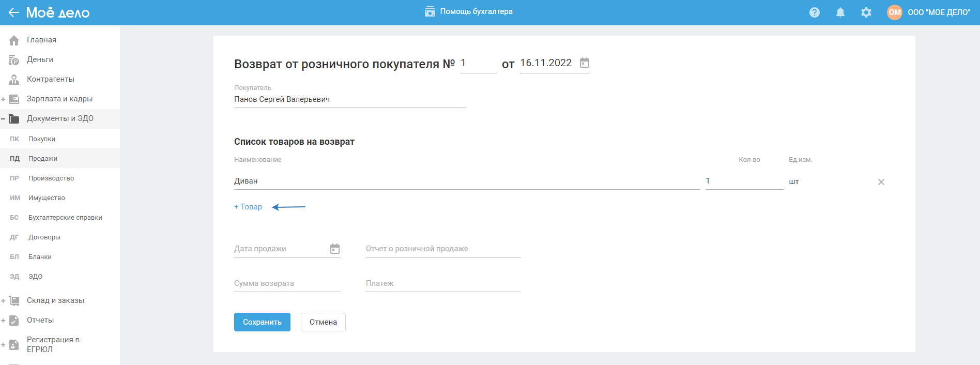This screenshot has width=980, height=365.
Task: Open the Контрагенты section
Action: pos(51,79)
